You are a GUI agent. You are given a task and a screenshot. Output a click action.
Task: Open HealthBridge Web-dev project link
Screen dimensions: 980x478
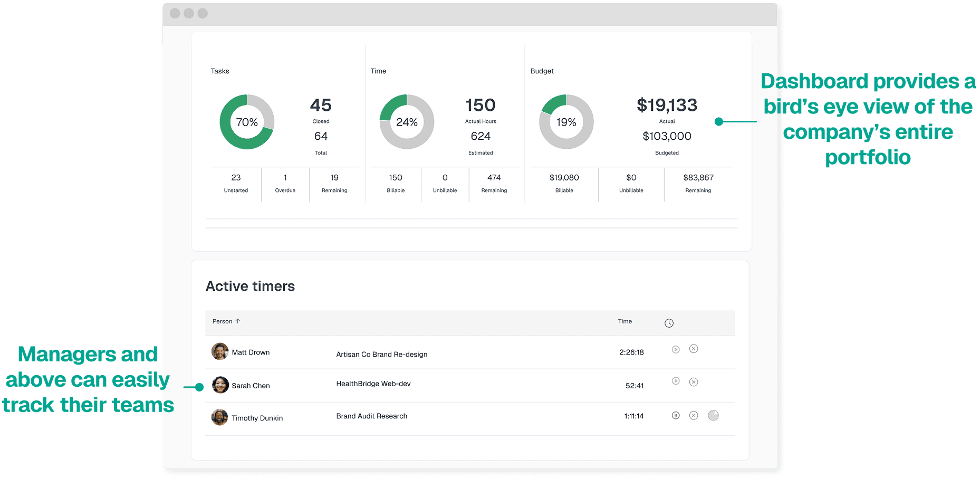pyautogui.click(x=373, y=384)
